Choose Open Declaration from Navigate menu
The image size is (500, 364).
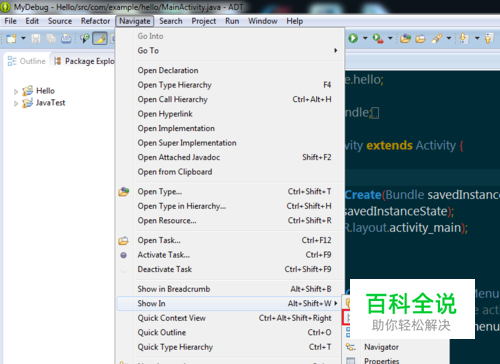[x=231, y=70]
